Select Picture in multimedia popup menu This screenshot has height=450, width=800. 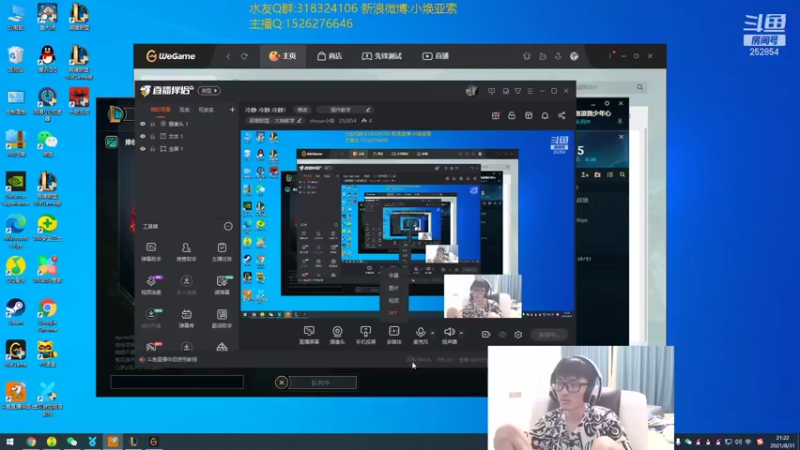click(x=393, y=288)
